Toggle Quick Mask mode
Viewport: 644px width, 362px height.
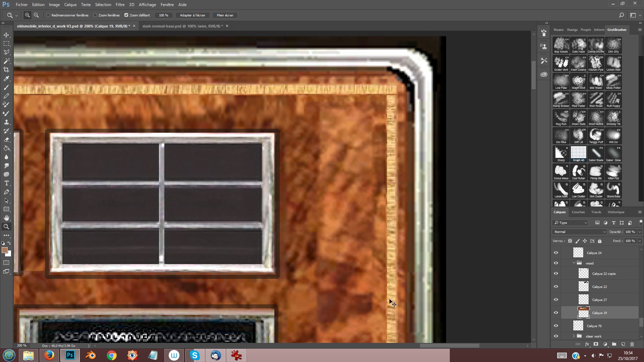[6, 263]
